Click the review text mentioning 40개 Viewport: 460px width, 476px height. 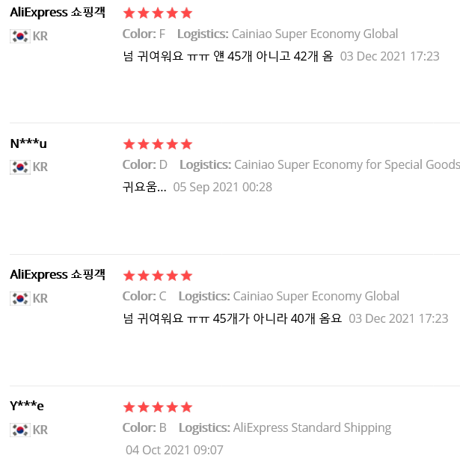(x=232, y=319)
